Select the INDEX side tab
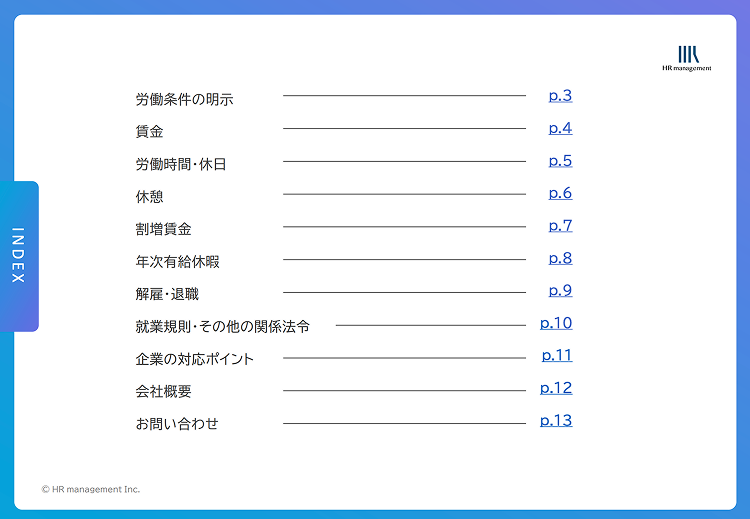This screenshot has height=519, width=750. coord(19,256)
